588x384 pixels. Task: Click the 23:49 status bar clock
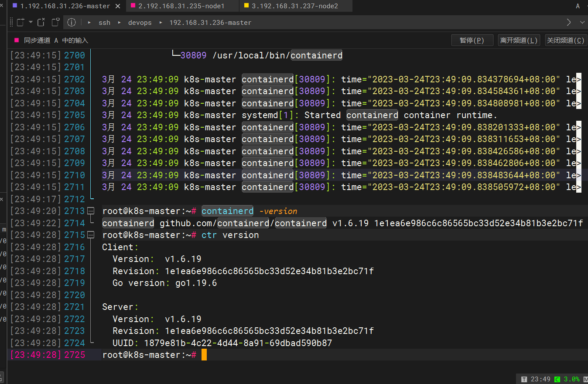pyautogui.click(x=540, y=379)
